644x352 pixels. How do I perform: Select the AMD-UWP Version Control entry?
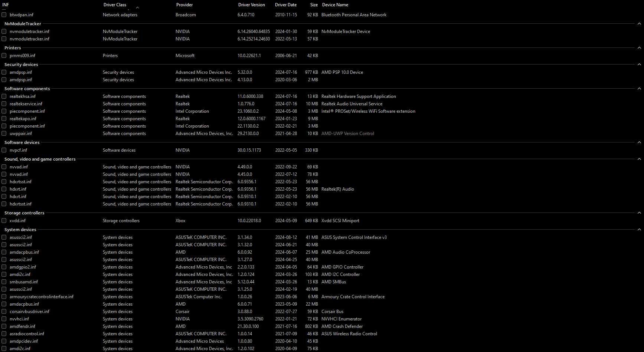[x=348, y=134]
